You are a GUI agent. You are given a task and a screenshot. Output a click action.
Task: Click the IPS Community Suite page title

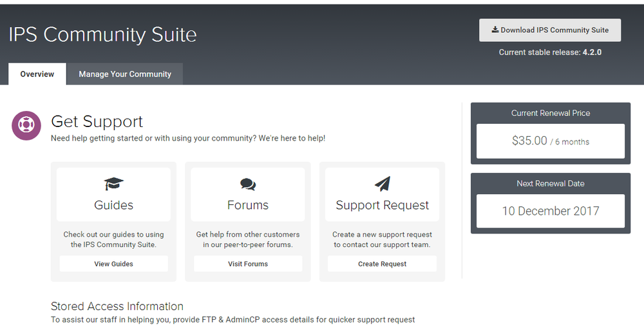(103, 34)
